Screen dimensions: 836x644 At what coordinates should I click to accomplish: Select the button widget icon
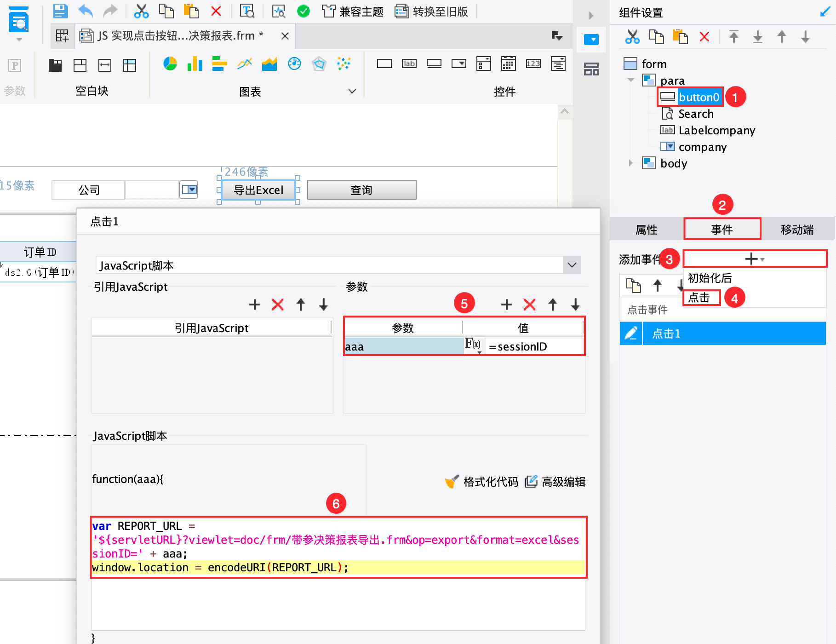pos(434,63)
